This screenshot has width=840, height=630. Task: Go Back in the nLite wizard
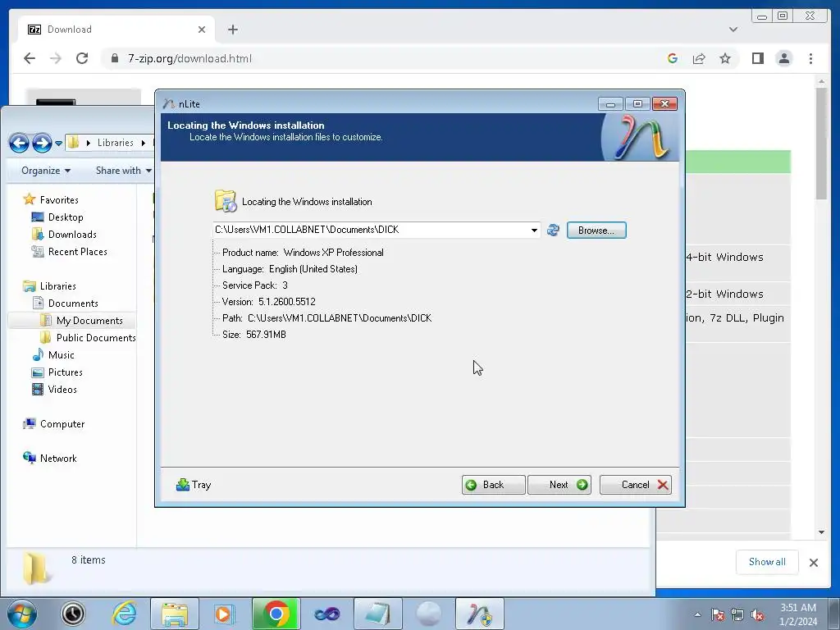(493, 485)
